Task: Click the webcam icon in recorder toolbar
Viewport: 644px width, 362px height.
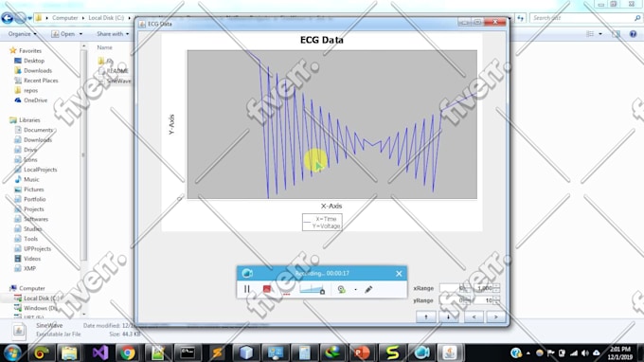Action: tap(341, 289)
